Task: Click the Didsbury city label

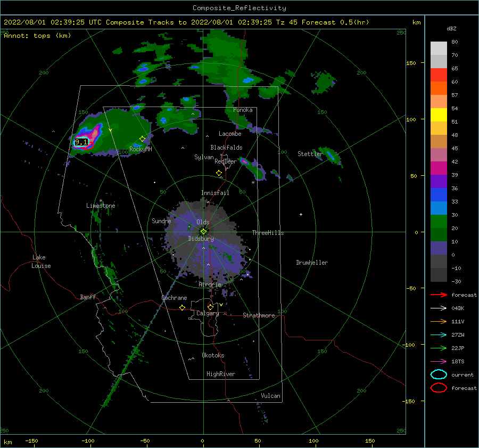Action: tap(201, 239)
